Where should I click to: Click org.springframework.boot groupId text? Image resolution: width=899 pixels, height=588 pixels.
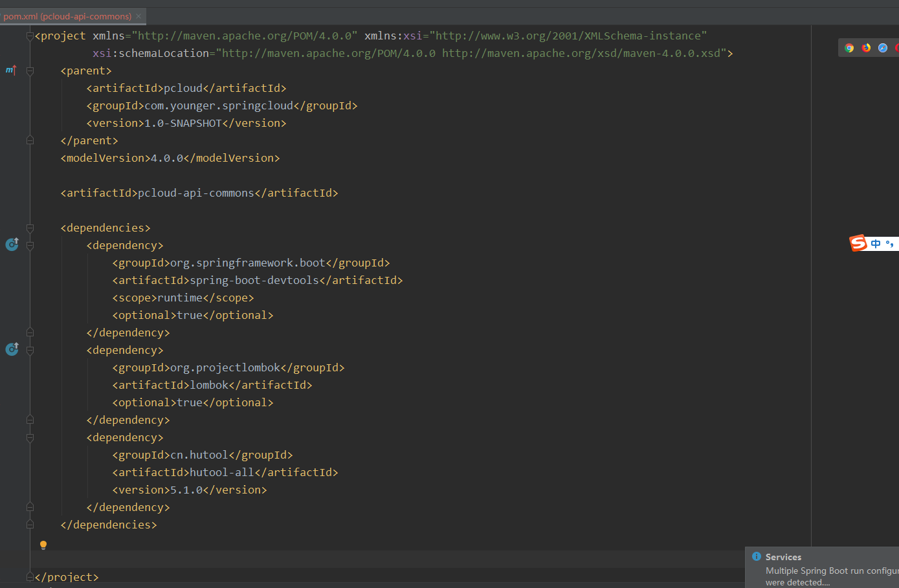point(248,263)
